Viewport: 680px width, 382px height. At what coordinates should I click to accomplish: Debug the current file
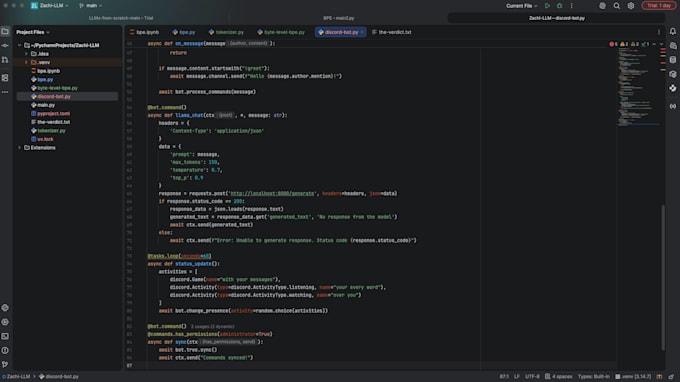(559, 6)
